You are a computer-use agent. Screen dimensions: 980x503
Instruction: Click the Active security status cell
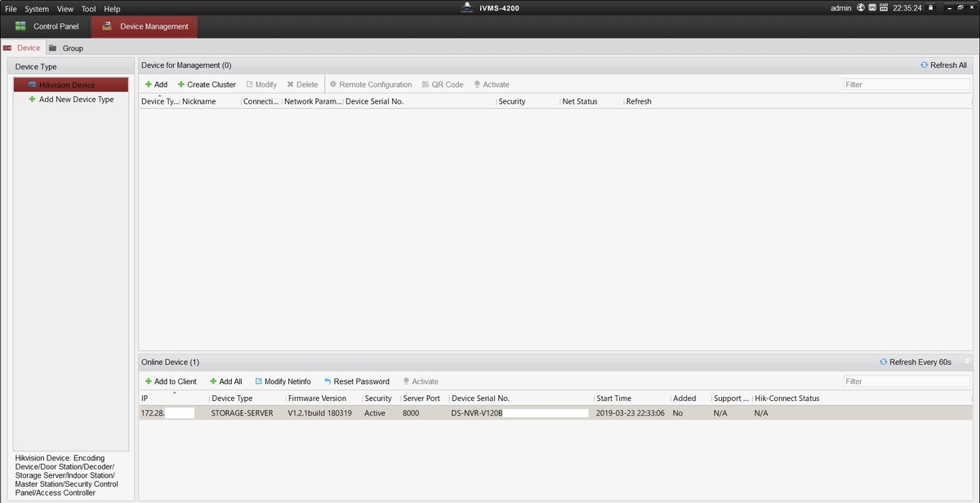pos(375,413)
